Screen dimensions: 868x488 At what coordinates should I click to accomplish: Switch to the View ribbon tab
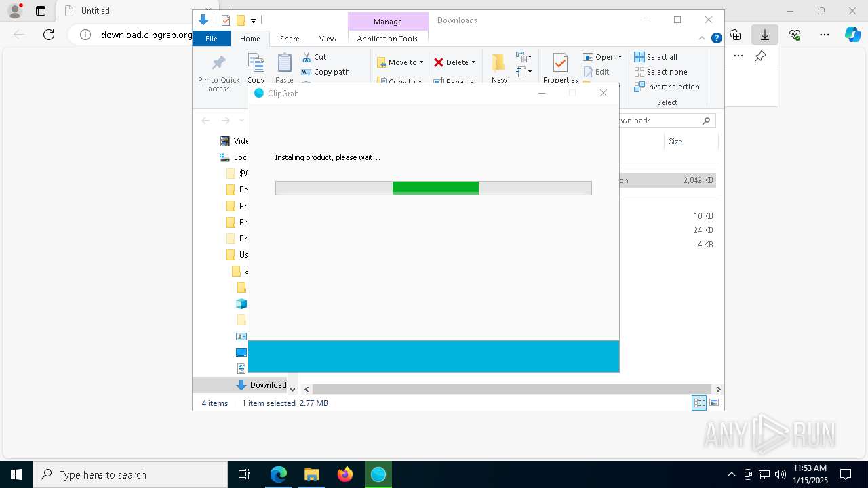point(328,39)
